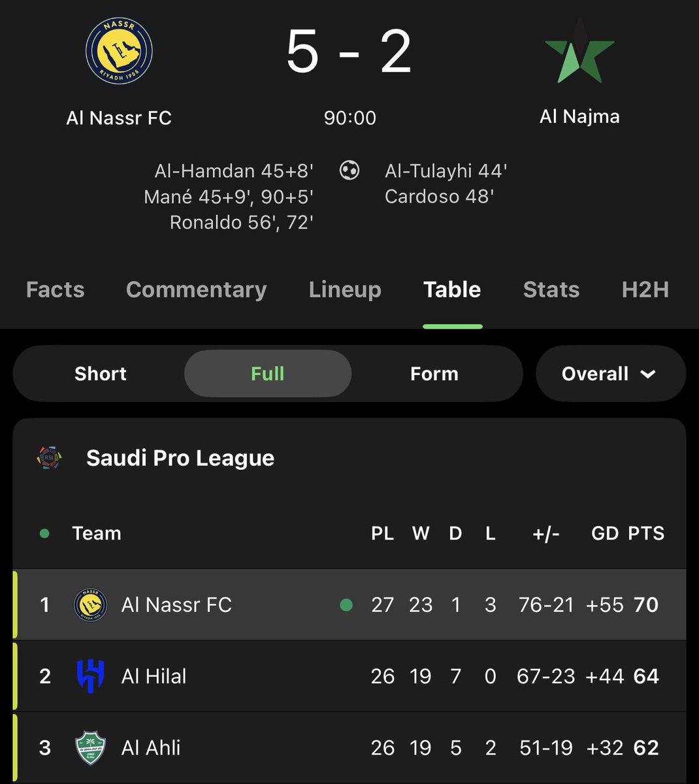The height and width of the screenshot is (784, 699).
Task: Open the Facts tab
Action: click(x=56, y=289)
